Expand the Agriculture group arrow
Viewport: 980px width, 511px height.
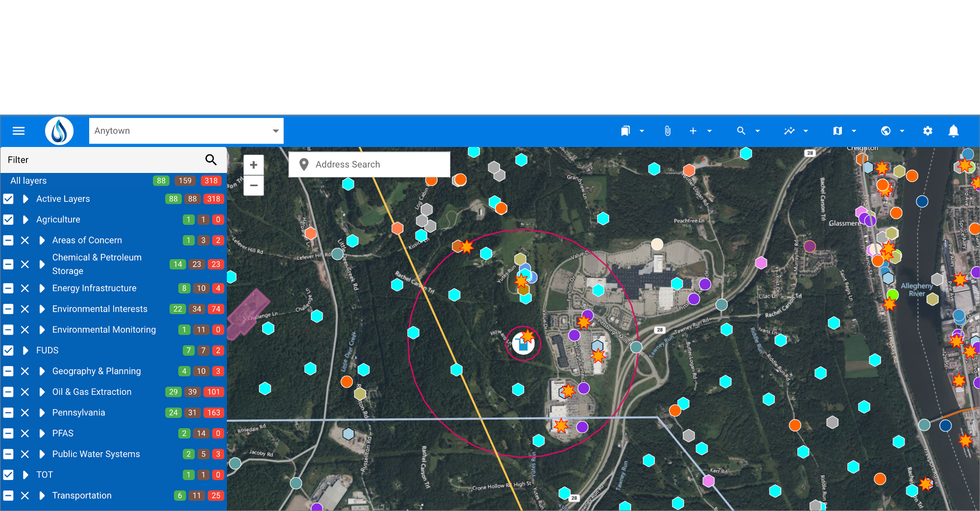click(25, 219)
